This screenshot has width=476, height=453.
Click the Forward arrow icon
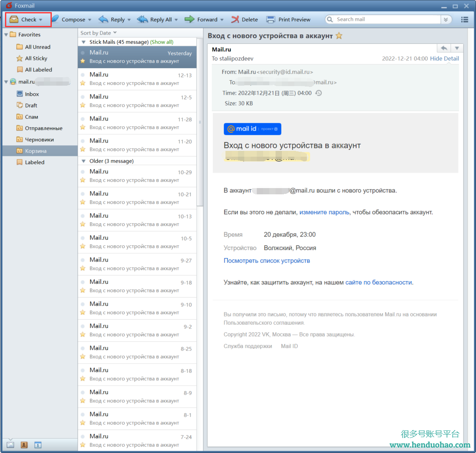[190, 20]
